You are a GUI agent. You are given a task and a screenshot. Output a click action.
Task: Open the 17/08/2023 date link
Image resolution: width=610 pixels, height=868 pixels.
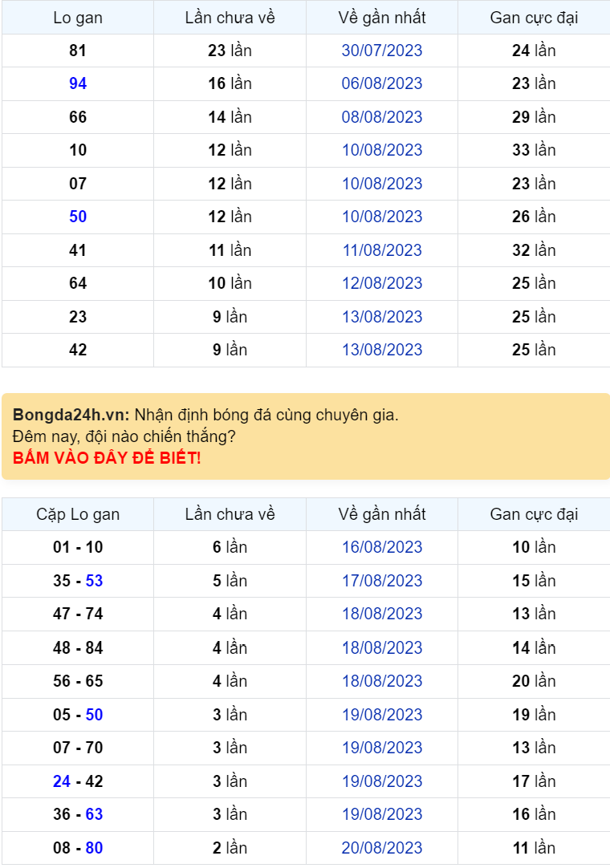pos(381,581)
